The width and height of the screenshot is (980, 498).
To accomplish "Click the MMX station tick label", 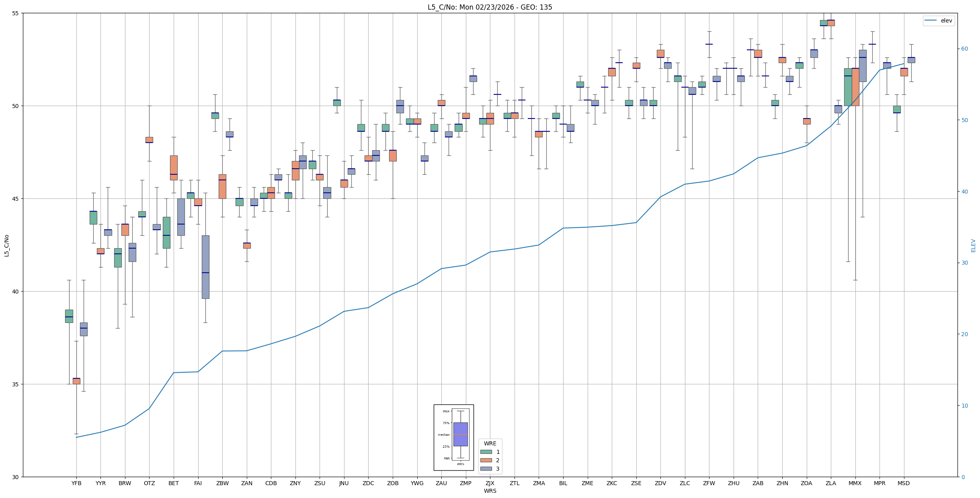I will coord(855,483).
